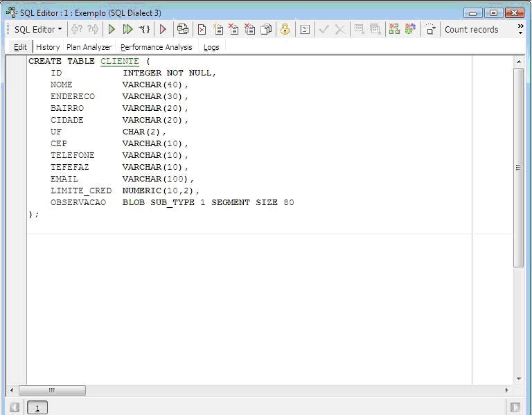Click the copy pages icon in toolbar
Screen dimensions: 532x415
point(266,29)
